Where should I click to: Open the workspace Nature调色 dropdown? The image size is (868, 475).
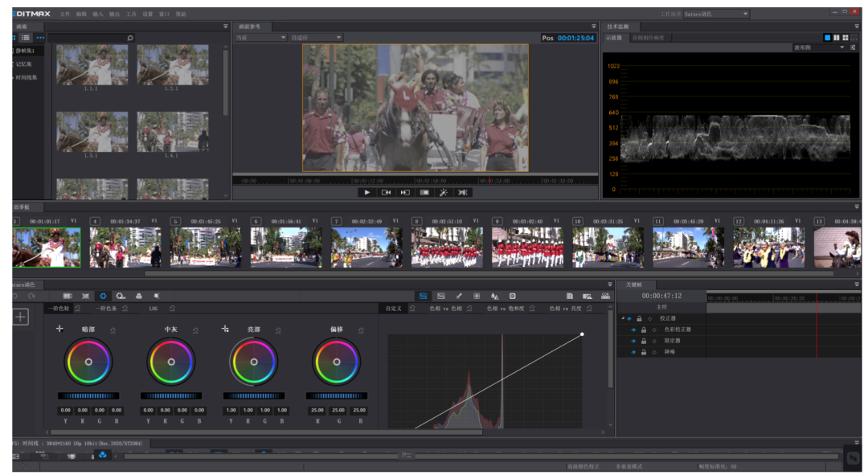tap(716, 14)
